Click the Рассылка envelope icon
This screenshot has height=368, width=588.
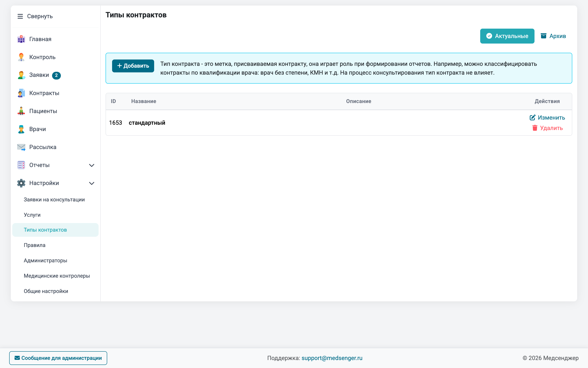point(21,147)
